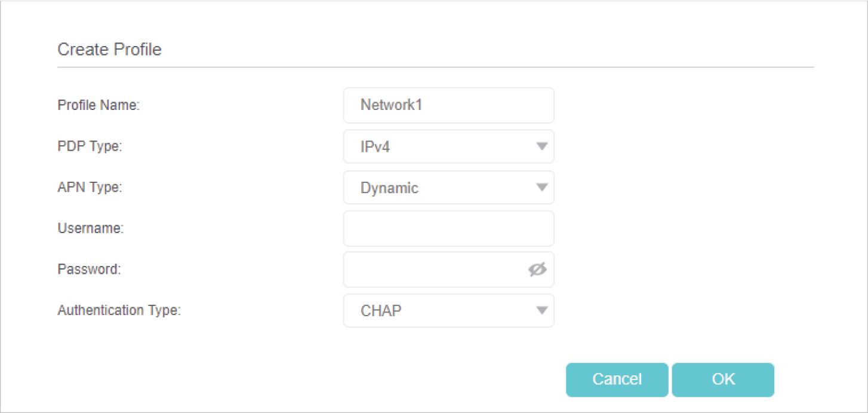Click the APN Type dropdown arrow
This screenshot has height=413, width=868.
(x=541, y=188)
